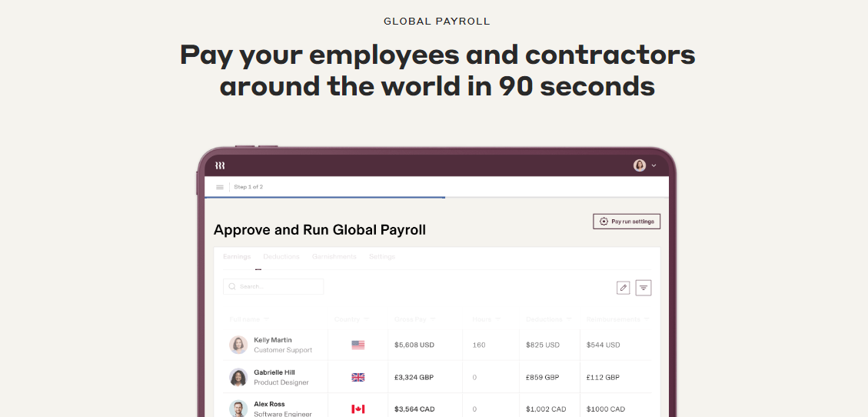Click Gabrielle Hill's avatar photo
Viewport: 868px width, 417px height.
point(238,377)
